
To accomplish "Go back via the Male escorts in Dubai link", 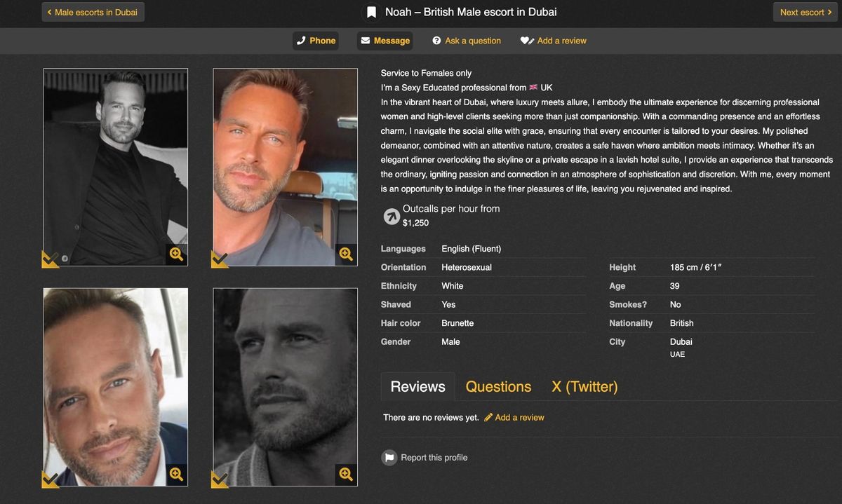I will point(92,11).
